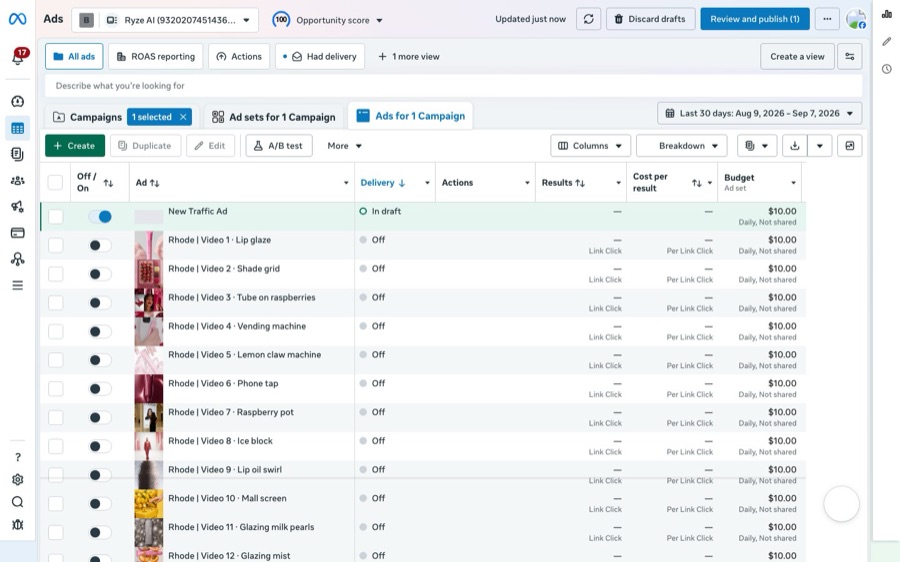
Task: Open view filter sliders icon
Action: click(x=849, y=57)
